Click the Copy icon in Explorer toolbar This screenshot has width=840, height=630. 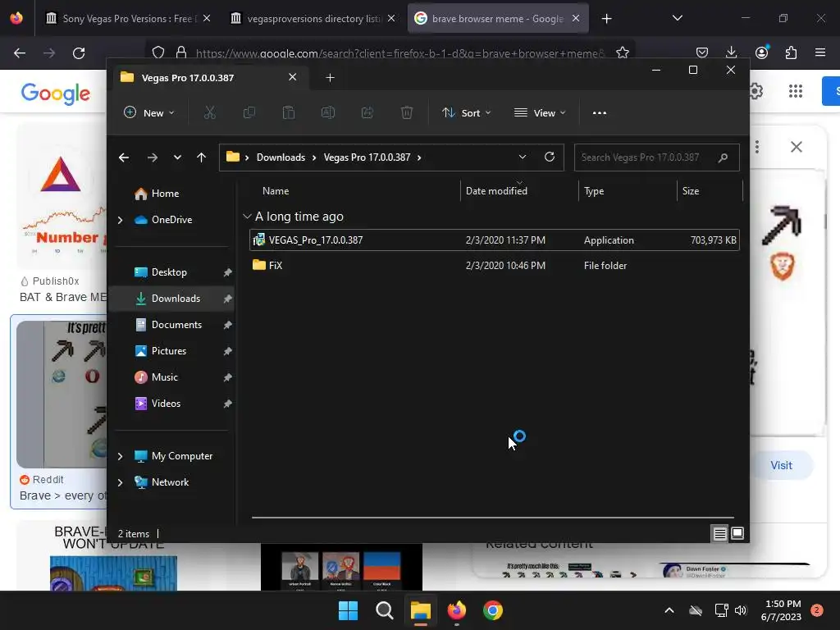(249, 113)
